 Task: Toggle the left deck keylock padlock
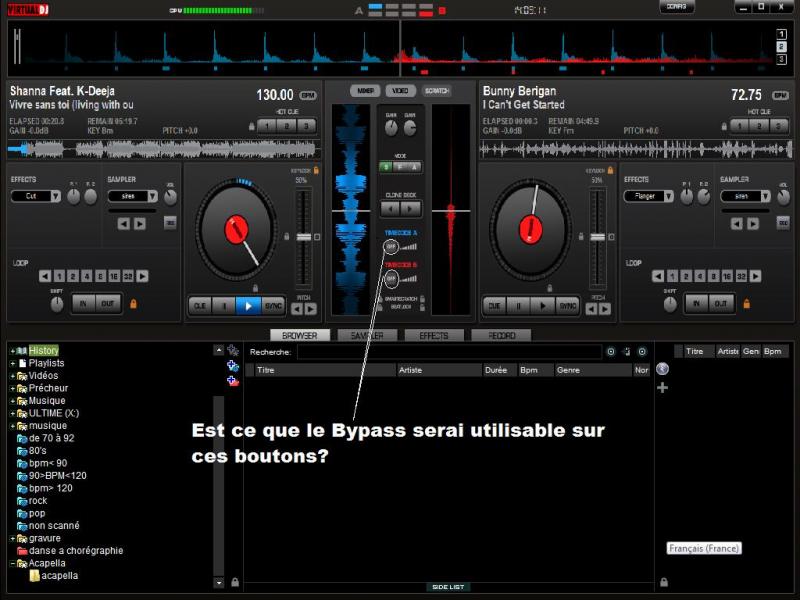(x=316, y=171)
